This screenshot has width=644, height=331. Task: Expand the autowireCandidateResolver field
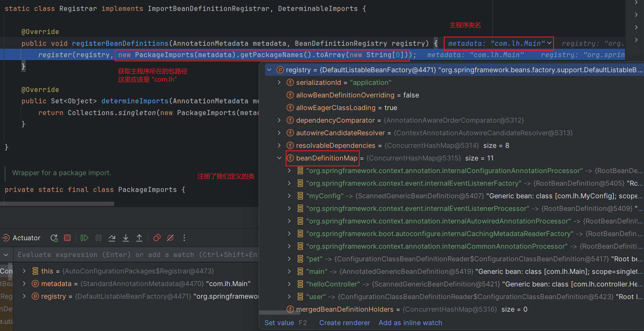click(x=279, y=133)
